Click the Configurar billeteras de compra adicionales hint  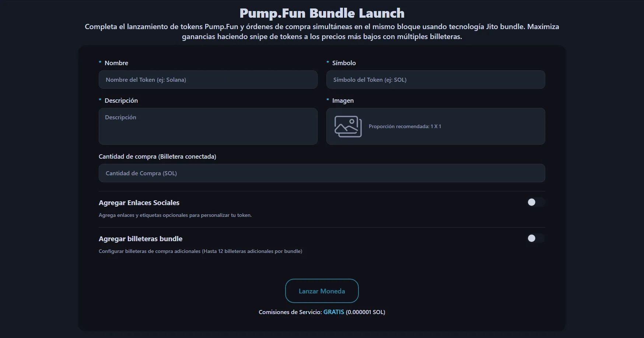pyautogui.click(x=200, y=251)
